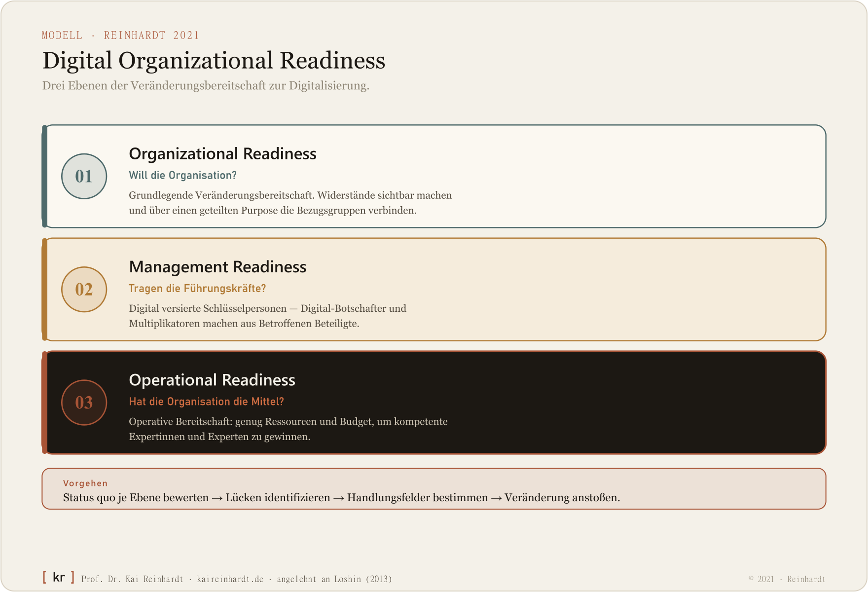This screenshot has height=592, width=868.
Task: Click 'angelehnt an Loshin (2013)' footer text
Action: [x=334, y=579]
